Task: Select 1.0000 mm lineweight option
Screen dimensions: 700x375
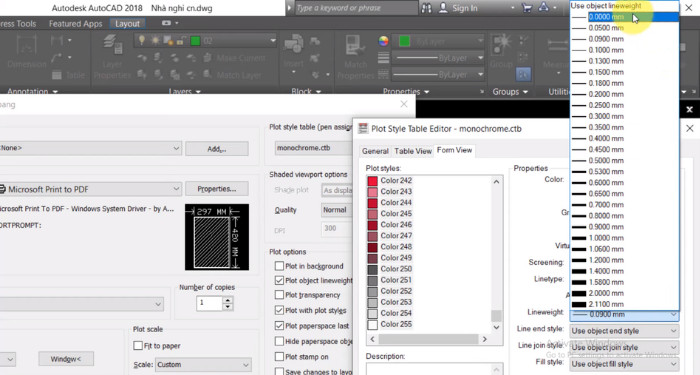Action: (x=625, y=238)
